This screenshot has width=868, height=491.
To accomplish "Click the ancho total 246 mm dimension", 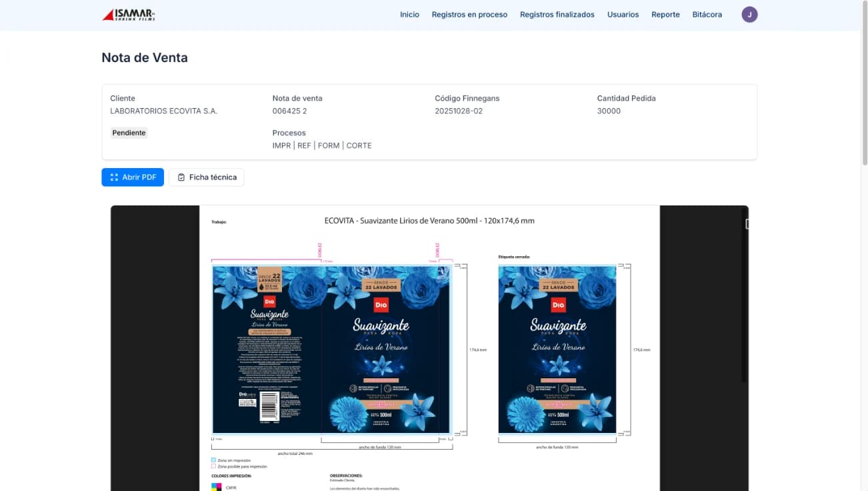I will [x=295, y=453].
